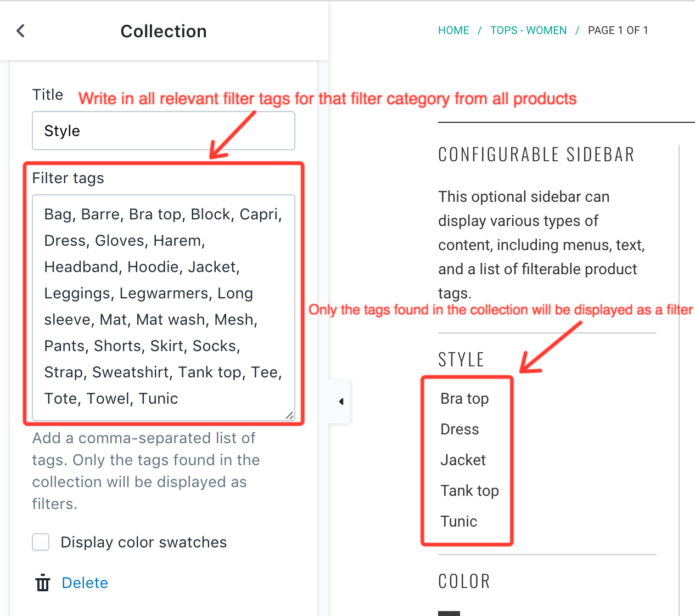
Task: Choose the Tank top style filter
Action: coord(469,491)
